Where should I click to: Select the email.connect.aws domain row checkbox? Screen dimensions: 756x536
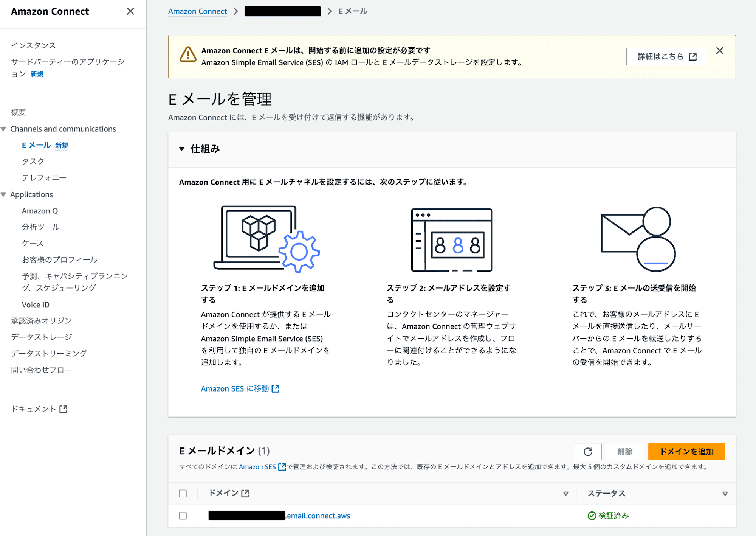pos(183,516)
